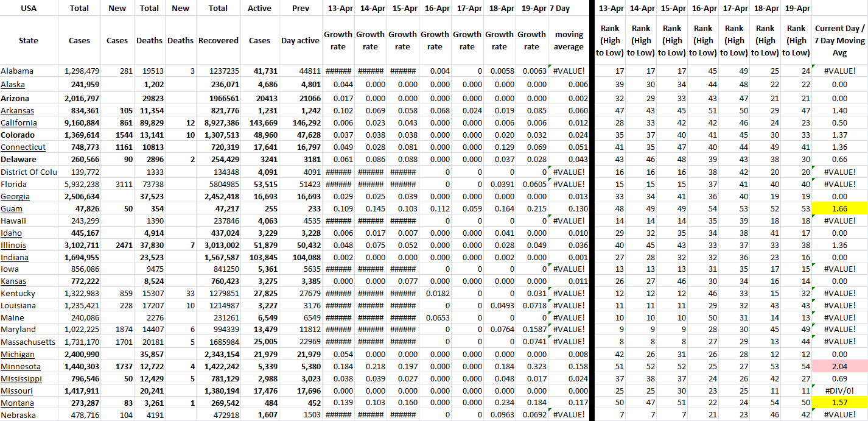Select the 'Recovered' column header cell
This screenshot has height=421, width=868.
pyautogui.click(x=218, y=40)
